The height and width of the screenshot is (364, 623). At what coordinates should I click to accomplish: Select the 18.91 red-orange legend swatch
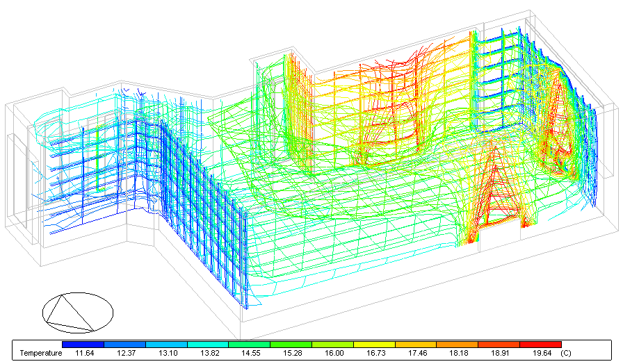point(499,345)
